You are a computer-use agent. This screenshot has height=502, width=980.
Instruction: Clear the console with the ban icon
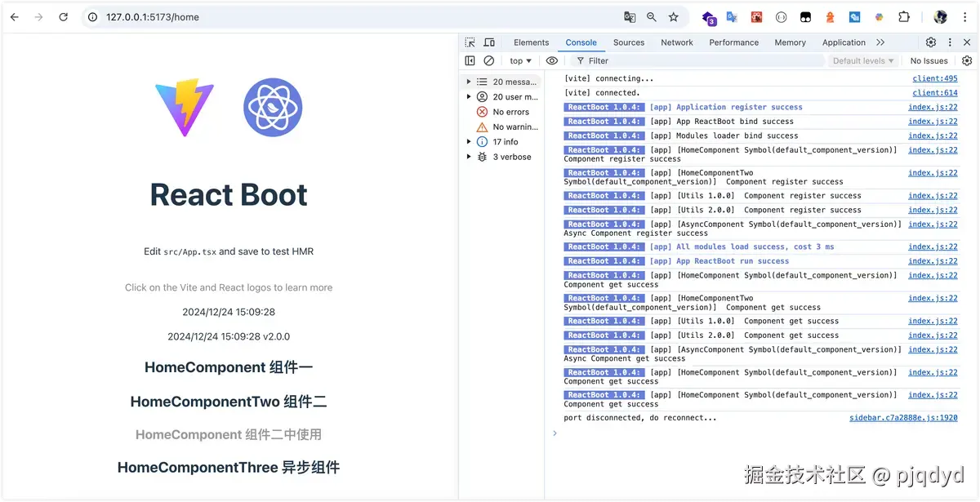488,60
